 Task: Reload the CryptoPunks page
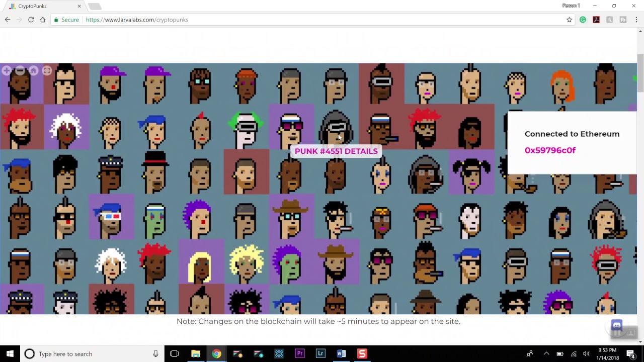(31, 20)
